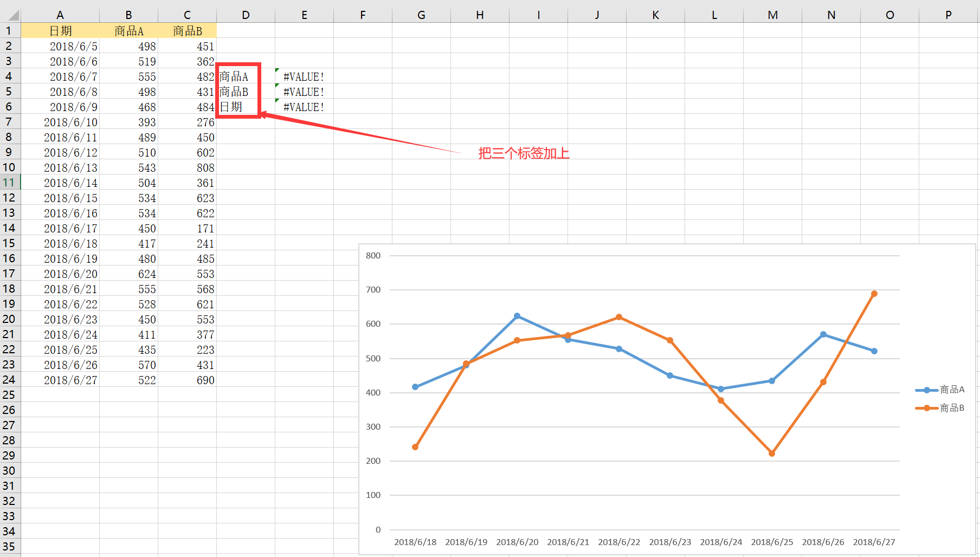Viewport: 980px width, 557px height.
Task: Click the 商品B data point at 2018/6/27
Action: click(874, 294)
